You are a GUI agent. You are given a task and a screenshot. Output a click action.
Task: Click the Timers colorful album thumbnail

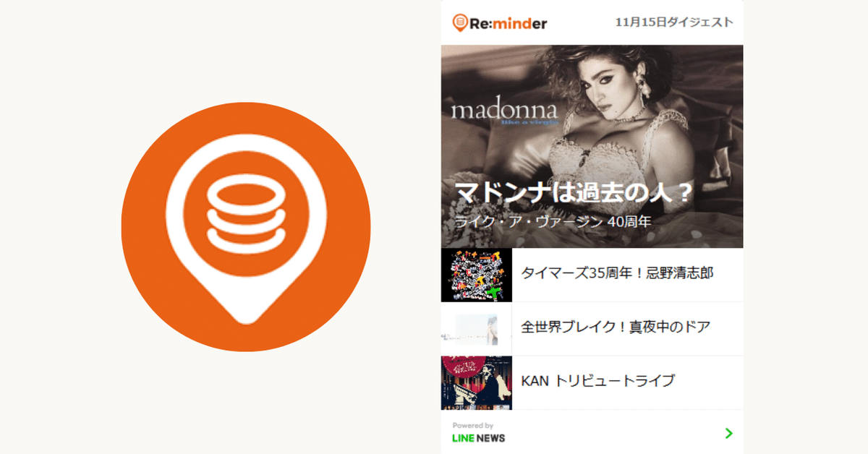477,275
